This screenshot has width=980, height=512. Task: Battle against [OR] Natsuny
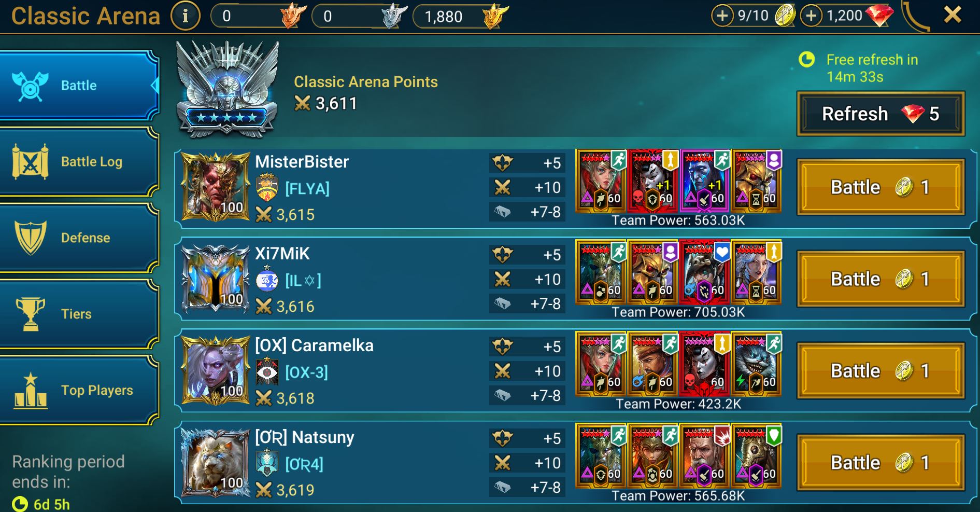click(880, 463)
